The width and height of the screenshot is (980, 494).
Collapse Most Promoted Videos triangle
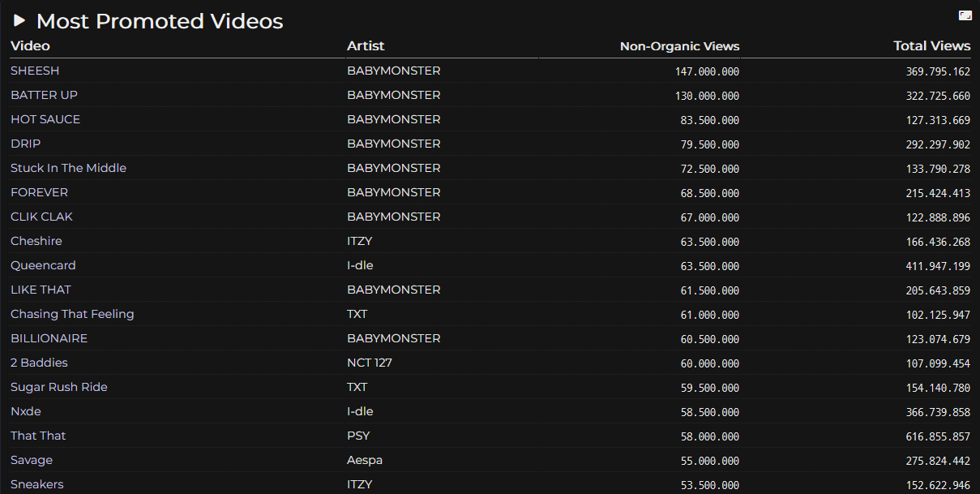(19, 21)
